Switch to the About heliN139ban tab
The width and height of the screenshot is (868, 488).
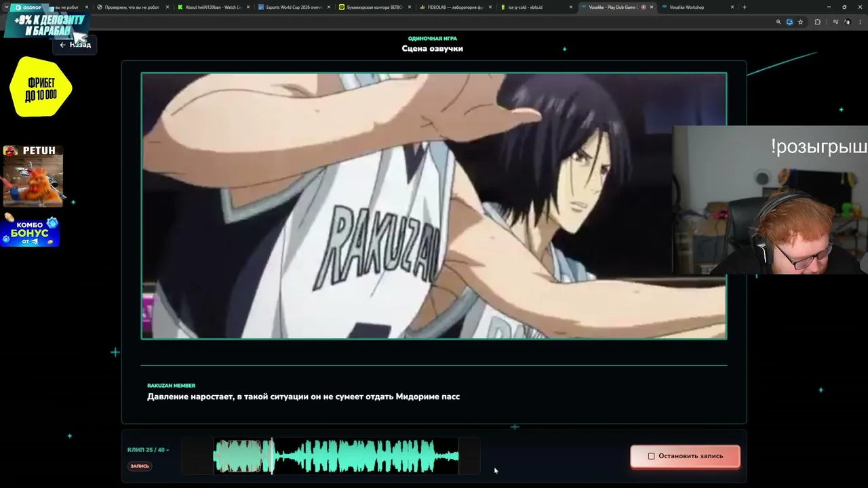(212, 7)
